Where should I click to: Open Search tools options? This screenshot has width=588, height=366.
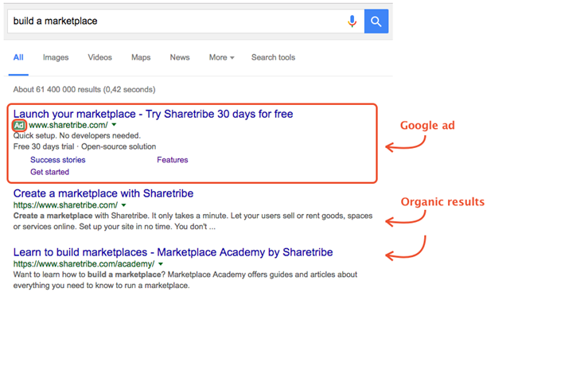tap(273, 57)
